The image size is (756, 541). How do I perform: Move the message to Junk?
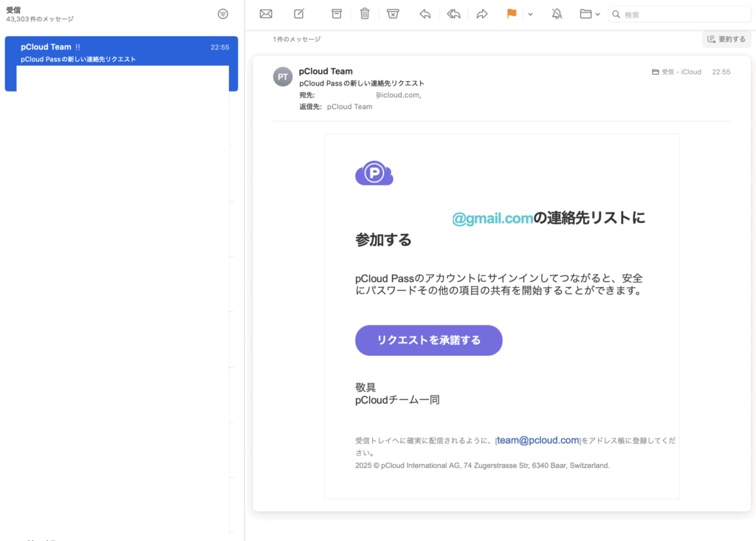coord(393,14)
